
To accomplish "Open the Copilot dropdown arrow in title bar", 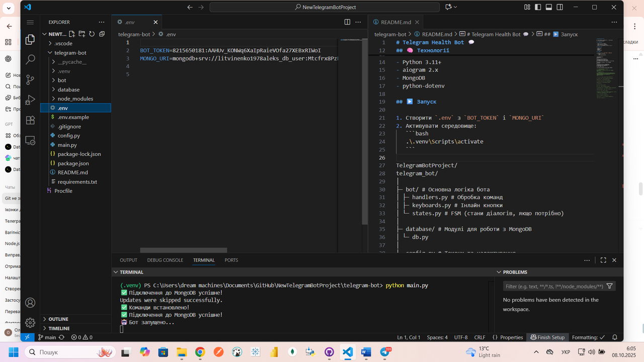I will click(x=455, y=7).
